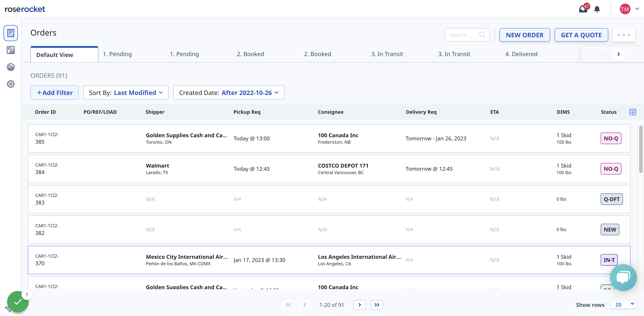Screen dimensions: 644x316
Task: Open order CAR1-1CI2-383
Action: [x=329, y=199]
